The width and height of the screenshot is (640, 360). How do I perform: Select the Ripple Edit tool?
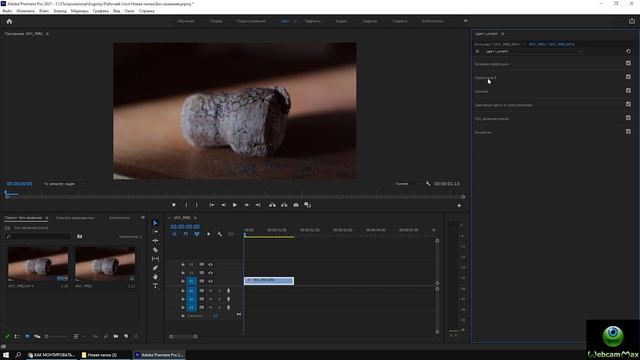point(155,240)
